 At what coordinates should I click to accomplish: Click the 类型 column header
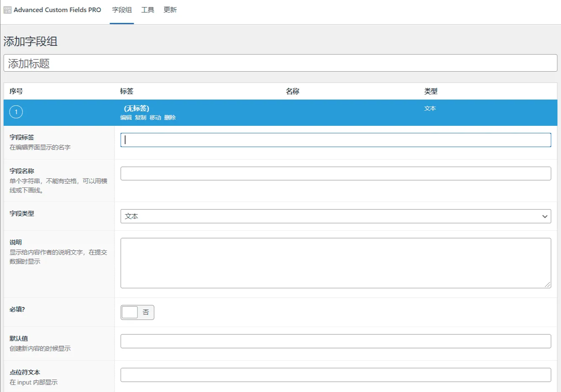(x=431, y=91)
